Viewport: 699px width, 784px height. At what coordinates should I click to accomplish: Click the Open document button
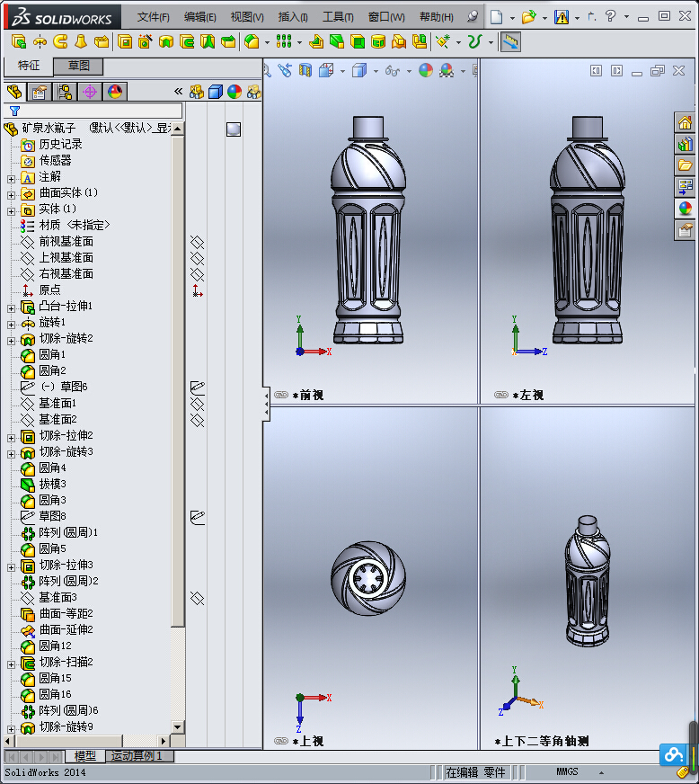click(528, 17)
